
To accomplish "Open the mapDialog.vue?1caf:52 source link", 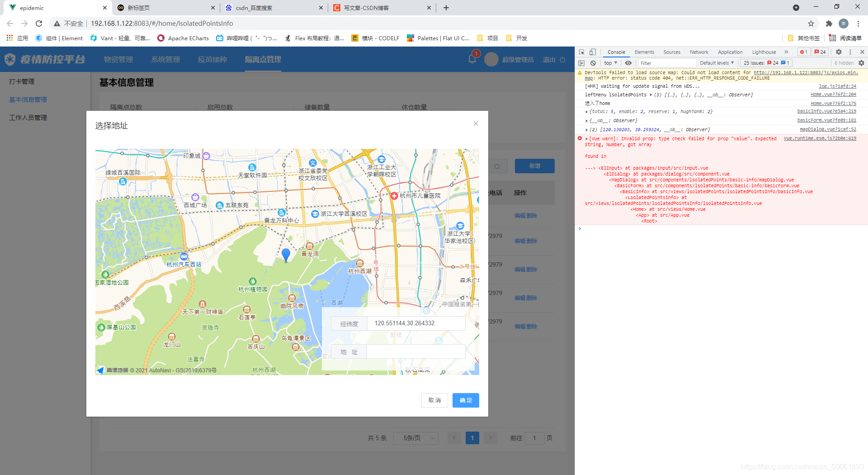I will [828, 129].
